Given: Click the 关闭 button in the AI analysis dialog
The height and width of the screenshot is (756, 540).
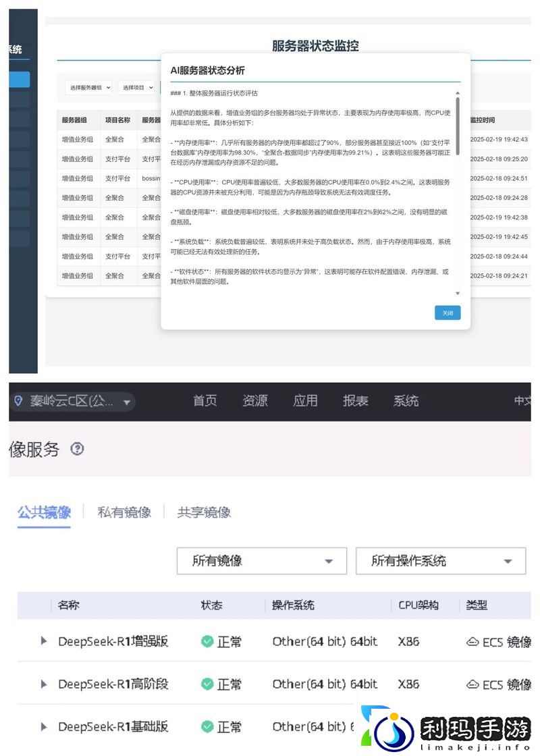Looking at the screenshot, I should click(448, 313).
